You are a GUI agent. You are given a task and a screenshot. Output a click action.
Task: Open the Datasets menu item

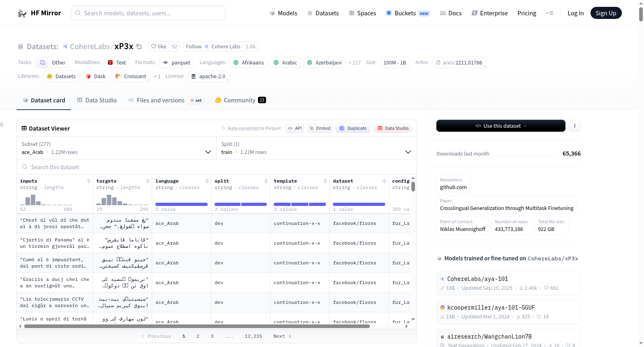tap(323, 13)
